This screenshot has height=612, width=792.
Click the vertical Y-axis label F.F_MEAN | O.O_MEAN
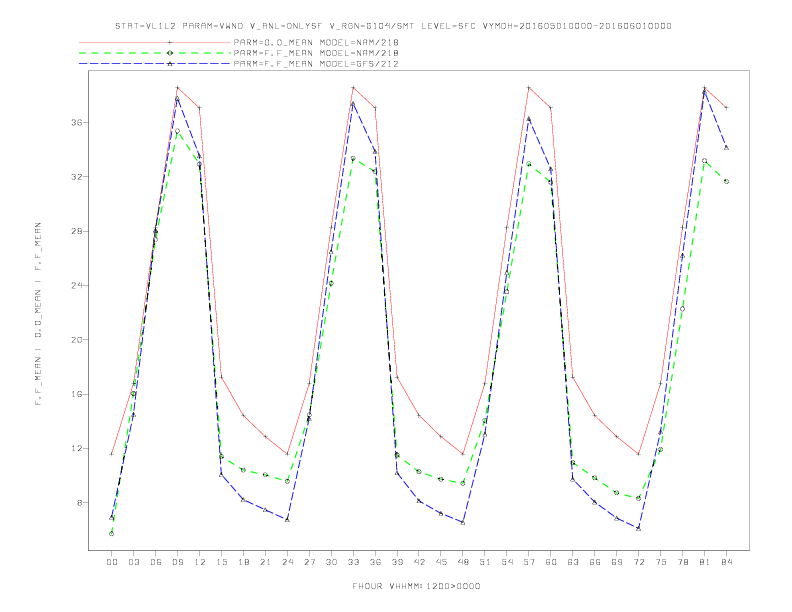(38, 314)
